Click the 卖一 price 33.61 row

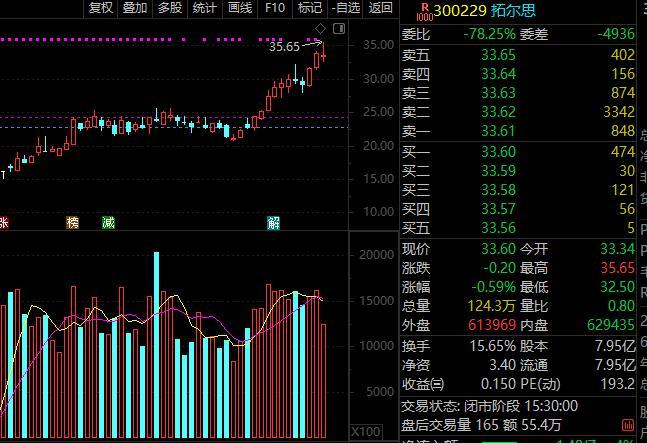point(518,131)
